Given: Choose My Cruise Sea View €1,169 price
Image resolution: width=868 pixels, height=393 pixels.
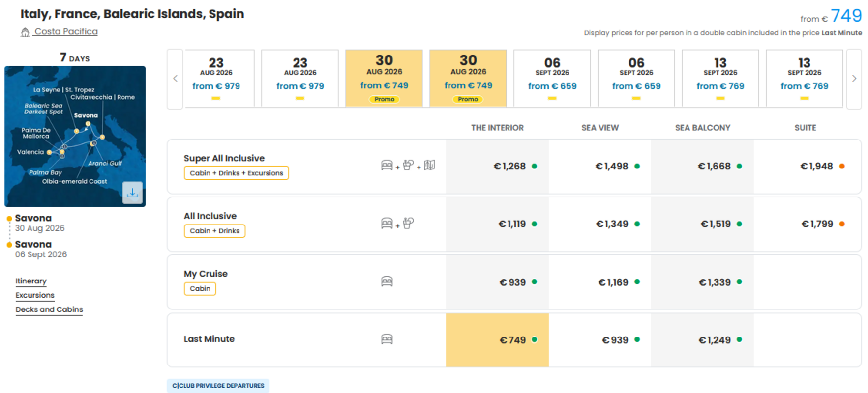Looking at the screenshot, I should click(600, 282).
